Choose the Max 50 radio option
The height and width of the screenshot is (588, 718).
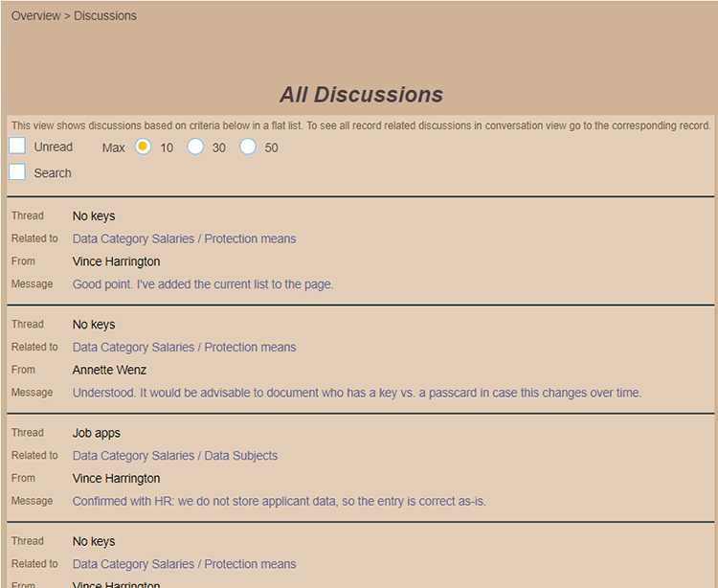pyautogui.click(x=248, y=147)
